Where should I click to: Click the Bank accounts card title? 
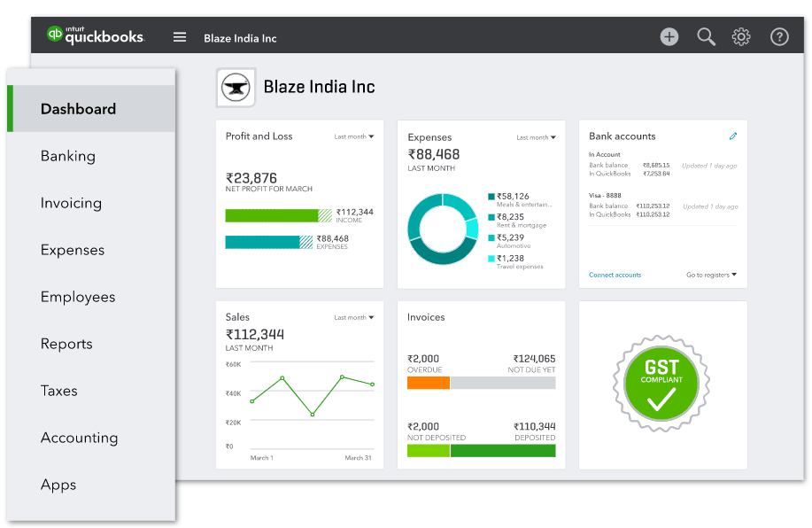click(x=622, y=136)
